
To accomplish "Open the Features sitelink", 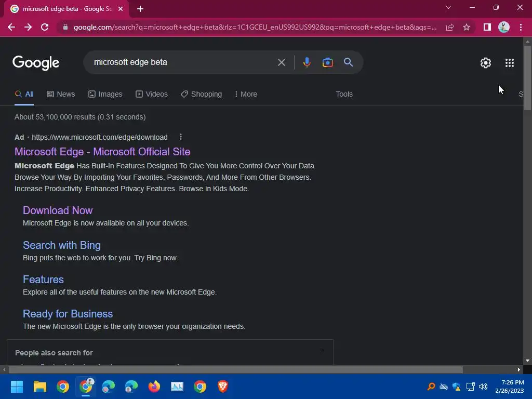I will coord(43,280).
